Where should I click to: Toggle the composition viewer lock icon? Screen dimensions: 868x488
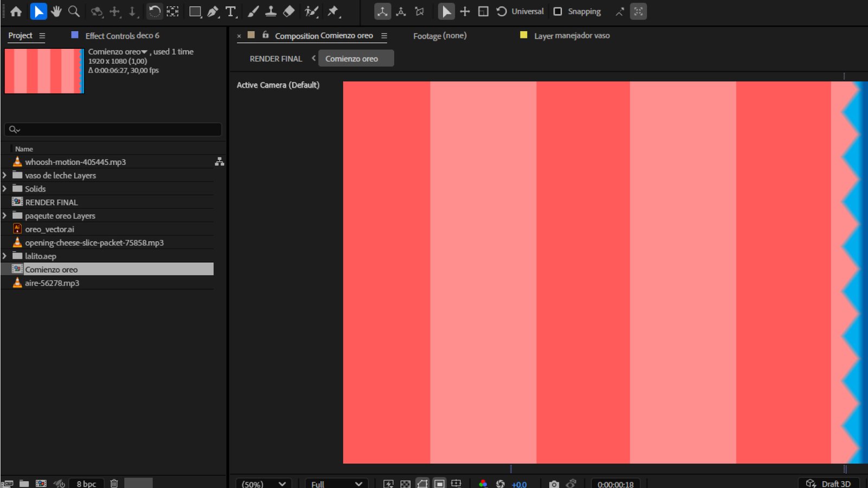coord(265,35)
